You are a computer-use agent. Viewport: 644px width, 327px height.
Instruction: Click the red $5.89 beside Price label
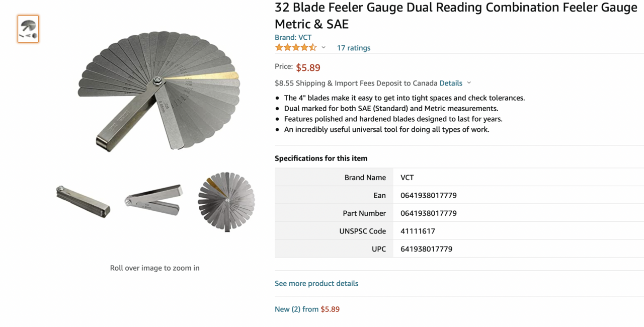coord(308,67)
